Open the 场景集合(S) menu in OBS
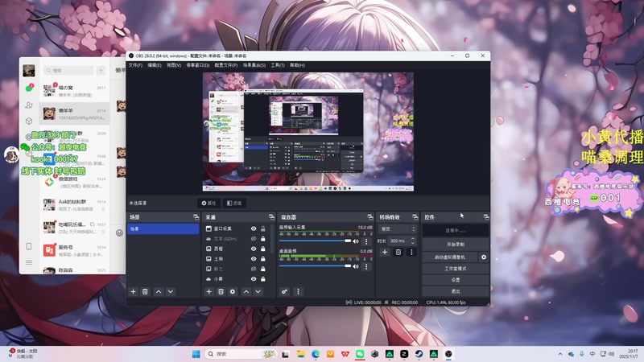Viewport: 644px width, 362px height. click(254, 65)
